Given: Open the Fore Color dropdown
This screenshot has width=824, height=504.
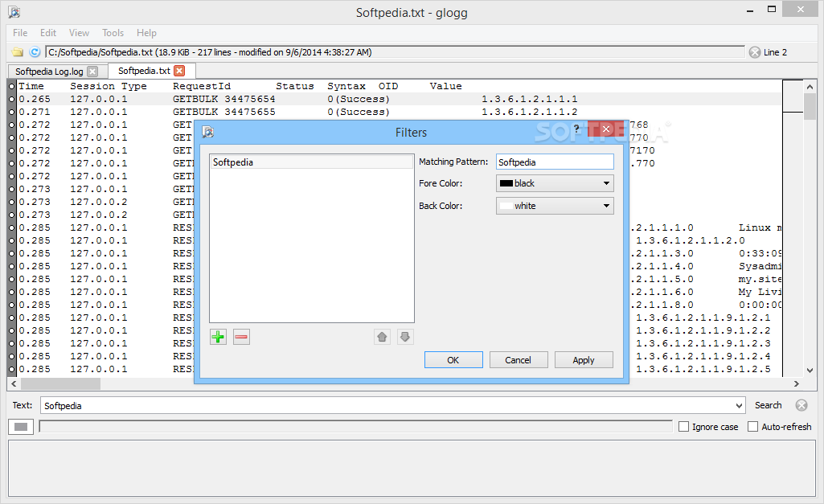Looking at the screenshot, I should [x=555, y=183].
